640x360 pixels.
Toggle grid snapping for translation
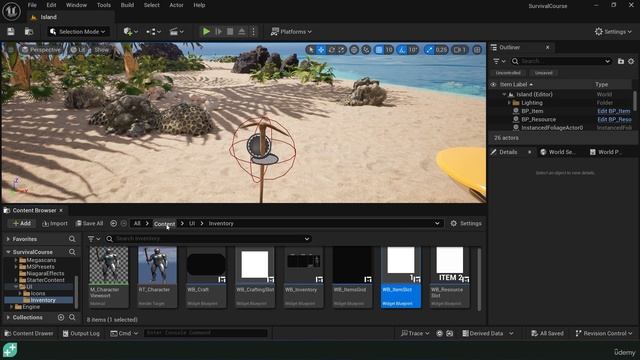379,50
